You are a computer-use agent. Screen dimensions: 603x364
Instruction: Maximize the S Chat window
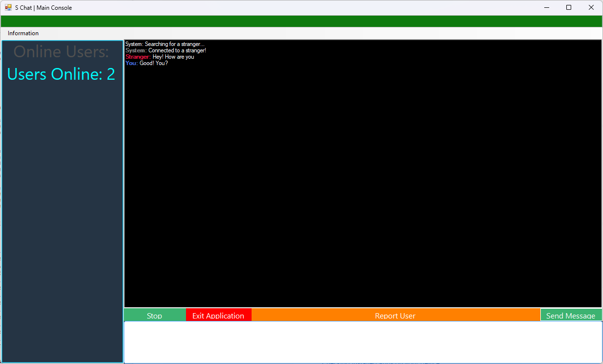tap(569, 7)
